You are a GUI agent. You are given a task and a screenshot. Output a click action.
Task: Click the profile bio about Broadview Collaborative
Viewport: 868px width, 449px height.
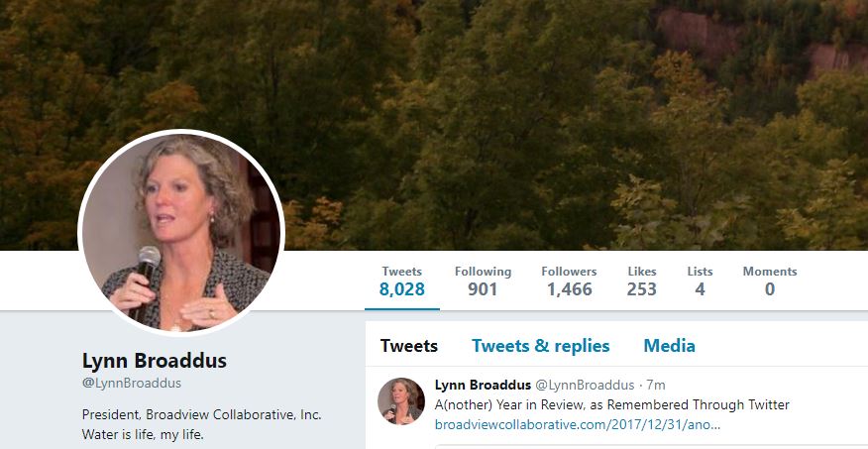201,424
